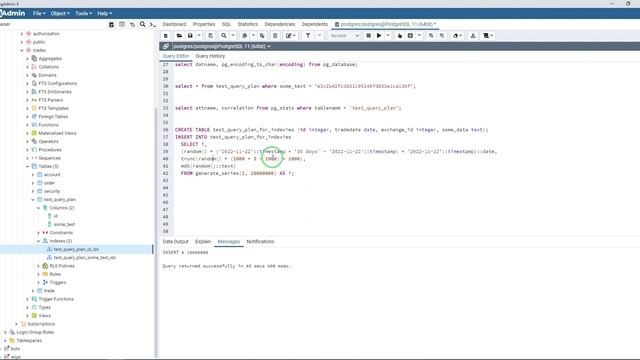Viewport: 640px width, 360px height.
Task: Select the security table
Action: coord(52,191)
